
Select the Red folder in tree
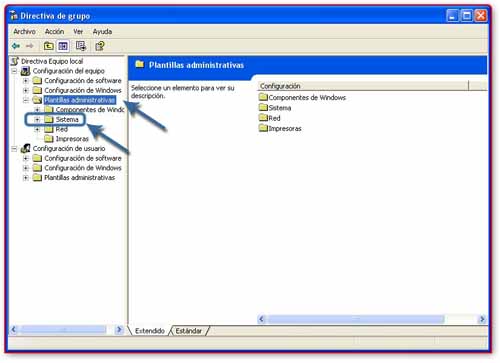point(62,129)
